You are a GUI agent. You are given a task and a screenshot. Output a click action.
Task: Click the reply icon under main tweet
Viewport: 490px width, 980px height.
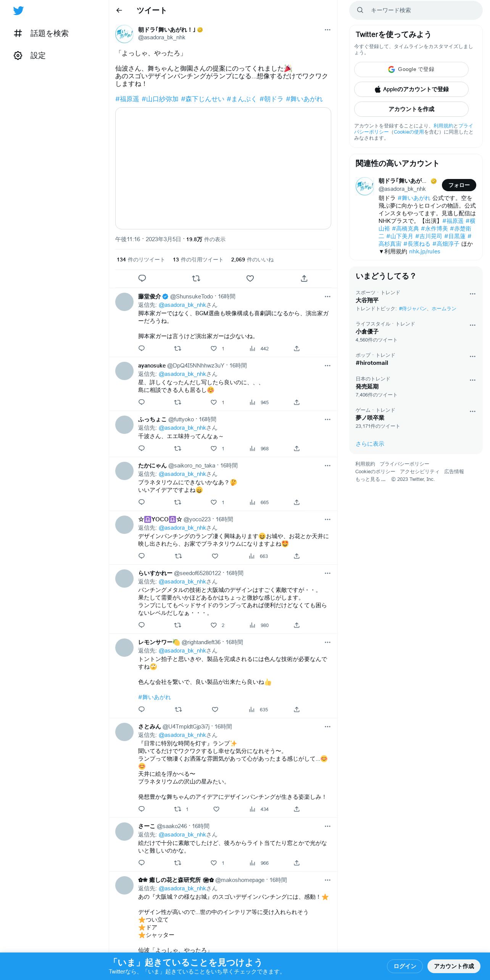click(142, 279)
